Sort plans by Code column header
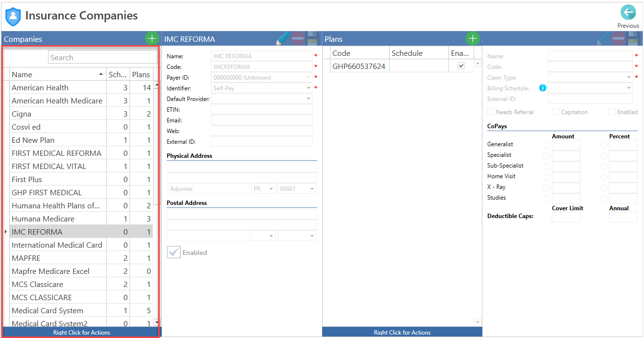Image resolution: width=644 pixels, height=338 pixels. [360, 53]
